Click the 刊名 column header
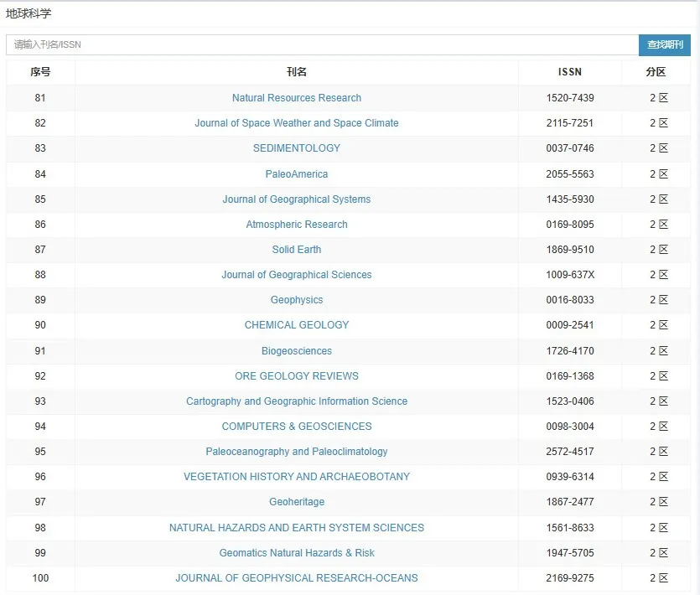The width and height of the screenshot is (700, 595). coord(297,72)
